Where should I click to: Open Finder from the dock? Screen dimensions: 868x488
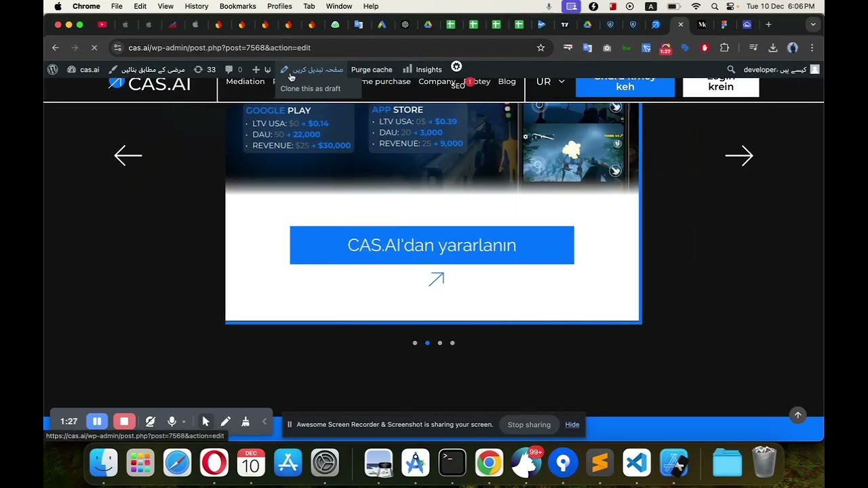pyautogui.click(x=104, y=463)
